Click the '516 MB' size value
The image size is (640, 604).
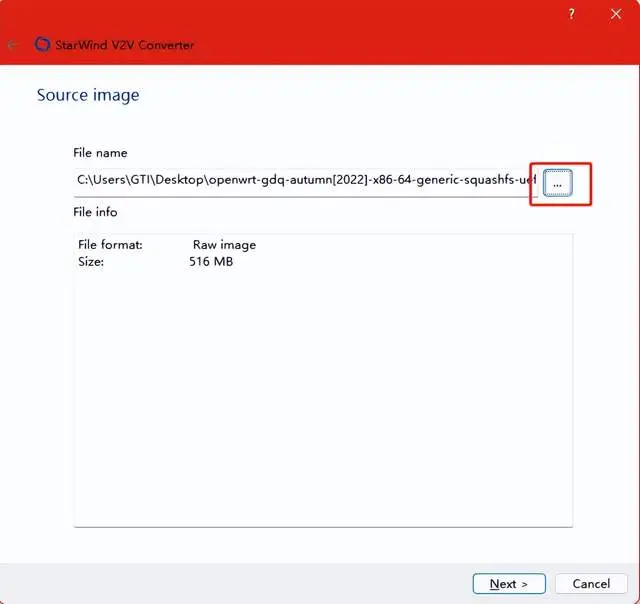click(x=211, y=262)
